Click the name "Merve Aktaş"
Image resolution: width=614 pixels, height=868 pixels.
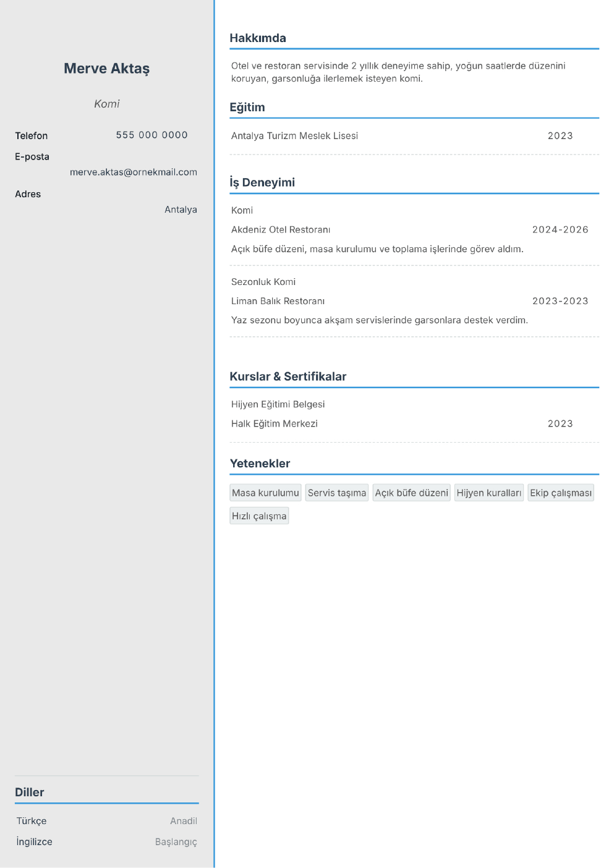click(106, 69)
